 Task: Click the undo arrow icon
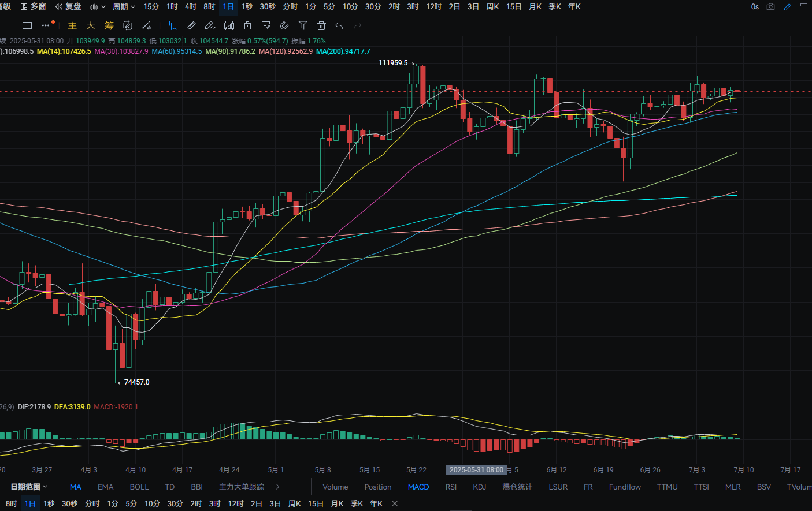(339, 25)
